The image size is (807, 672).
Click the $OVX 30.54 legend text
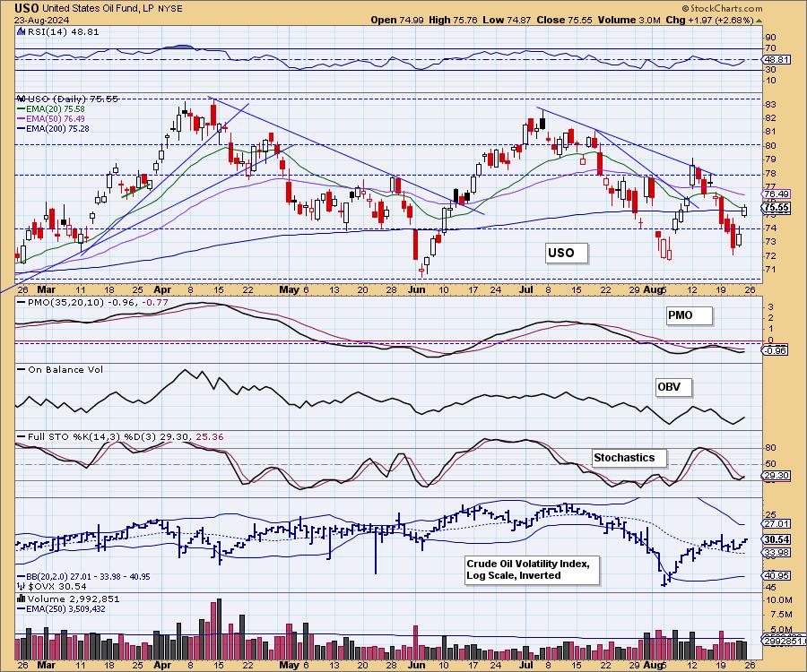tap(56, 586)
